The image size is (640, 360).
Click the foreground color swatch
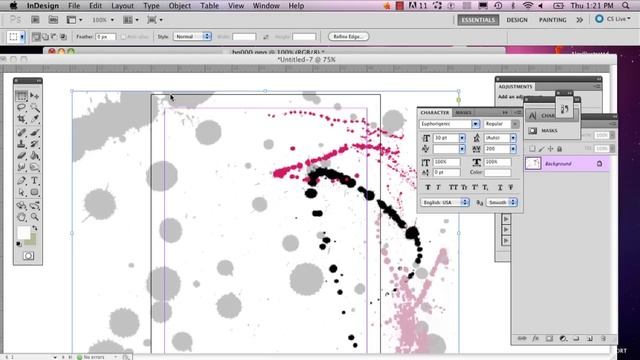[23, 233]
